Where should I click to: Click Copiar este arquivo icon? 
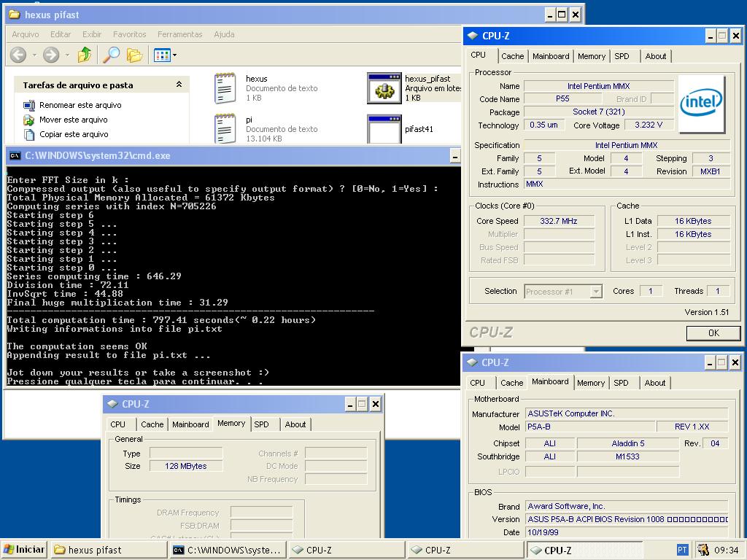pyautogui.click(x=29, y=135)
